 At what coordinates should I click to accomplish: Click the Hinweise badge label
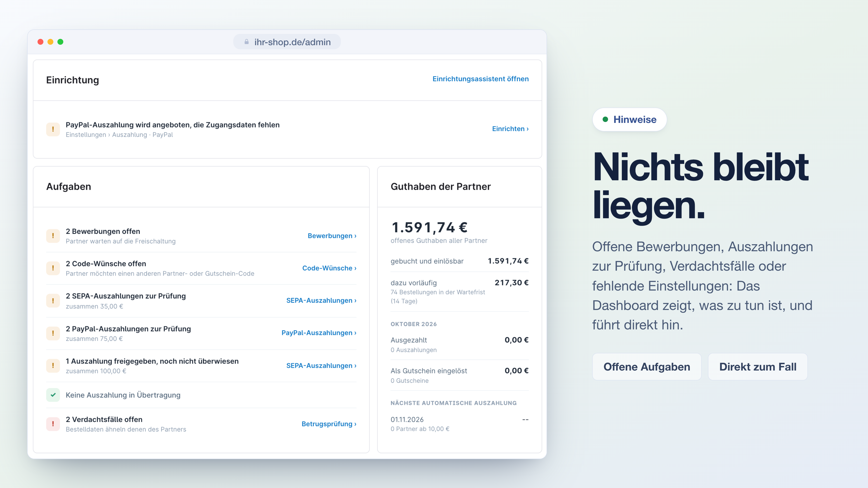click(x=635, y=120)
